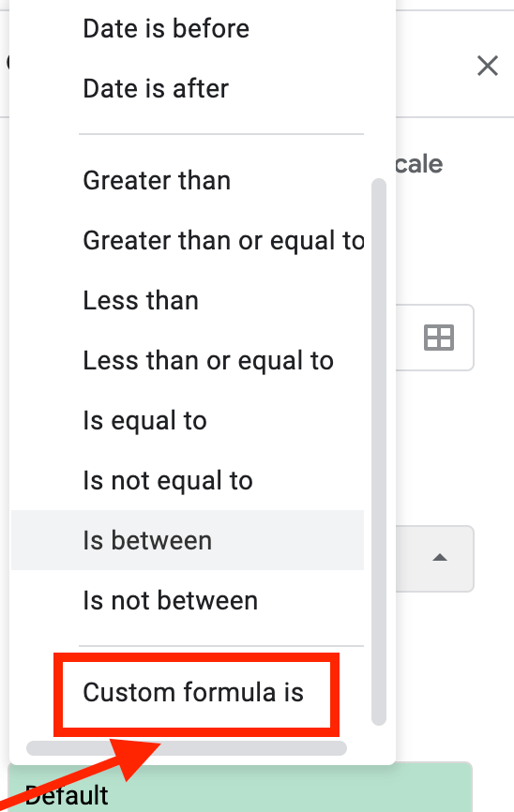Open the select data range grid icon

click(x=439, y=338)
